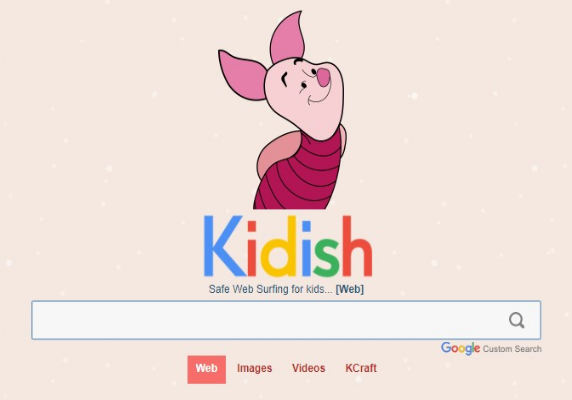Switch to the Videos tab
The width and height of the screenshot is (572, 400).
click(309, 368)
